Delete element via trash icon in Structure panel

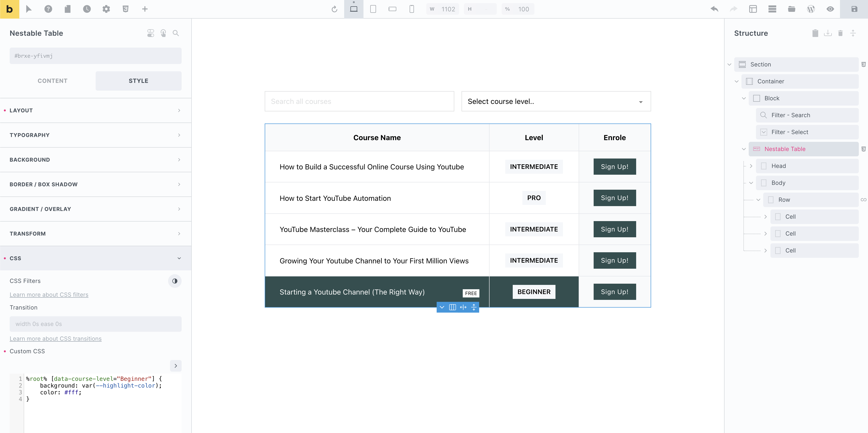pos(840,33)
